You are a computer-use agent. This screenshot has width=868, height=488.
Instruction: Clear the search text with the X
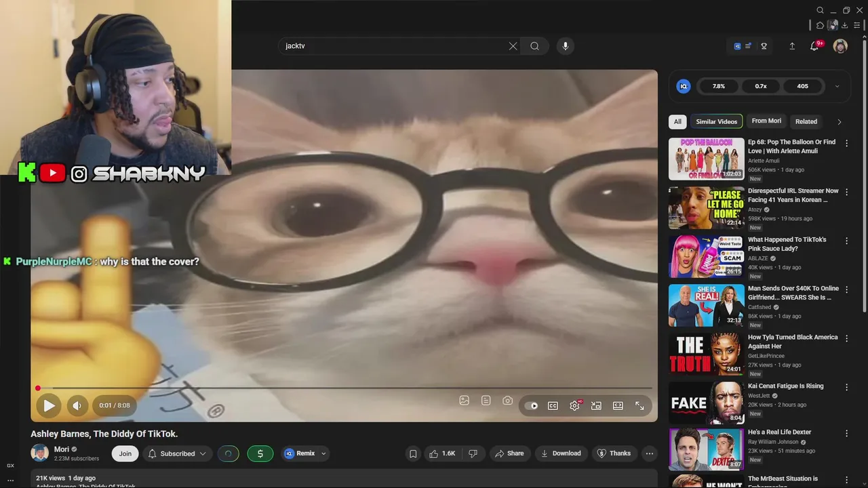click(x=513, y=46)
